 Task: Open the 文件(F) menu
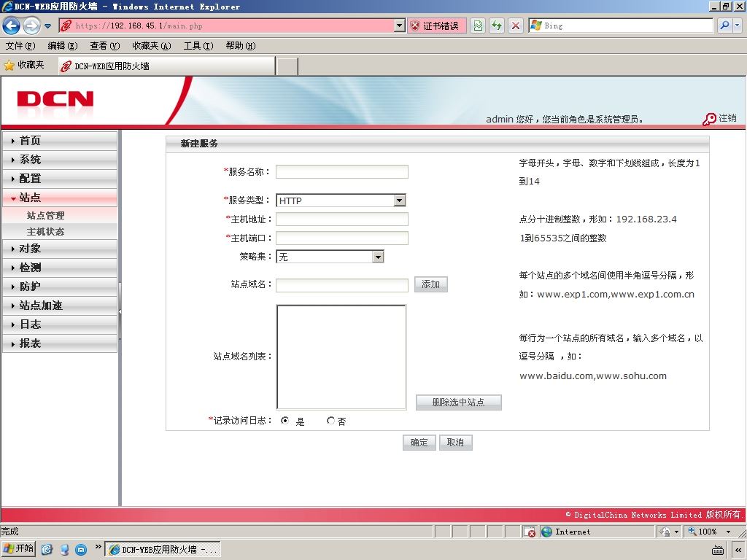click(20, 46)
